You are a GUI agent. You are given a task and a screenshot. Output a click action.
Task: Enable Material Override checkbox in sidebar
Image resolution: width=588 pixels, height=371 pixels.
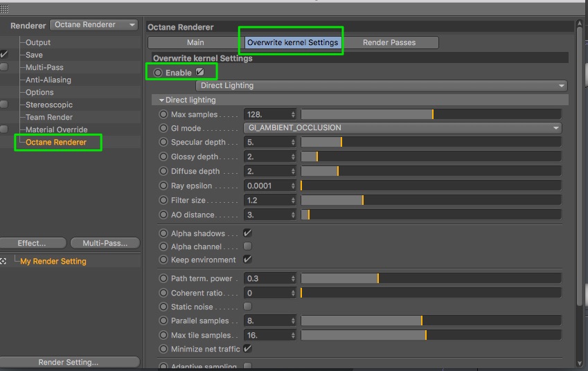pos(3,129)
